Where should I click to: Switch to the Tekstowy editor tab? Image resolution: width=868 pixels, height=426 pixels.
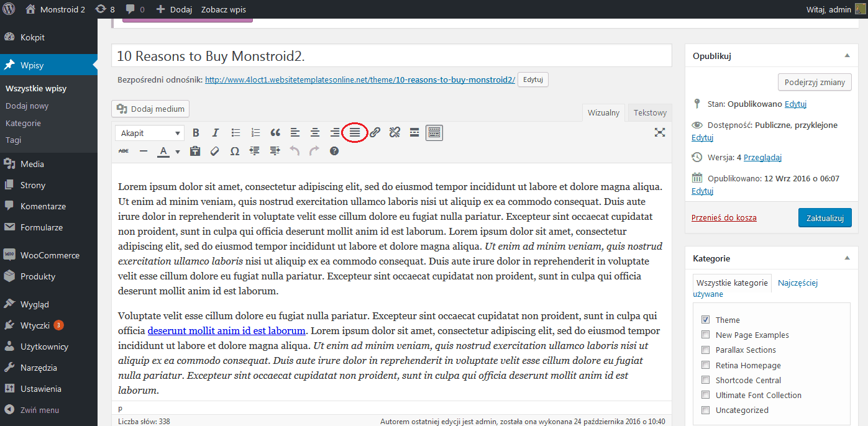tap(650, 112)
